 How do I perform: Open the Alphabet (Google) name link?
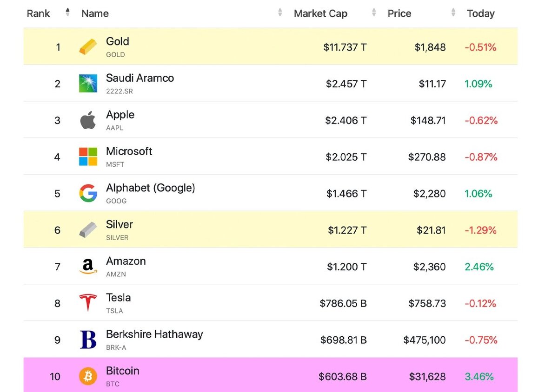(150, 188)
